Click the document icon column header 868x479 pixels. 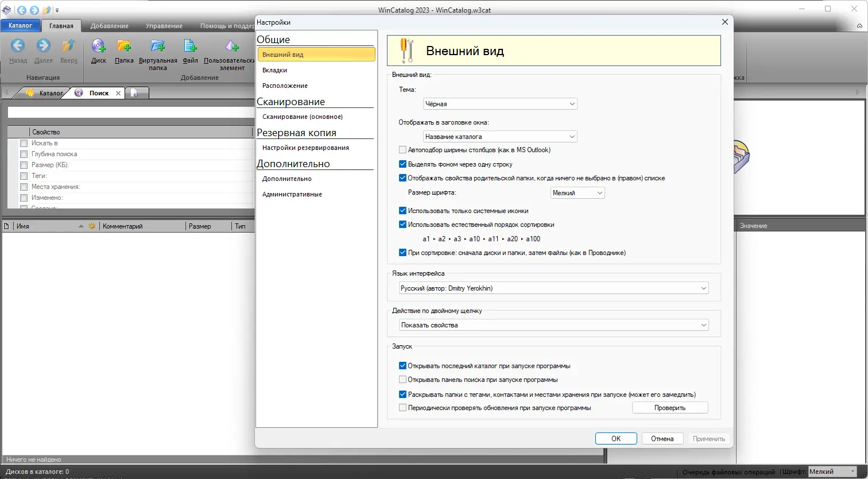tap(7, 226)
